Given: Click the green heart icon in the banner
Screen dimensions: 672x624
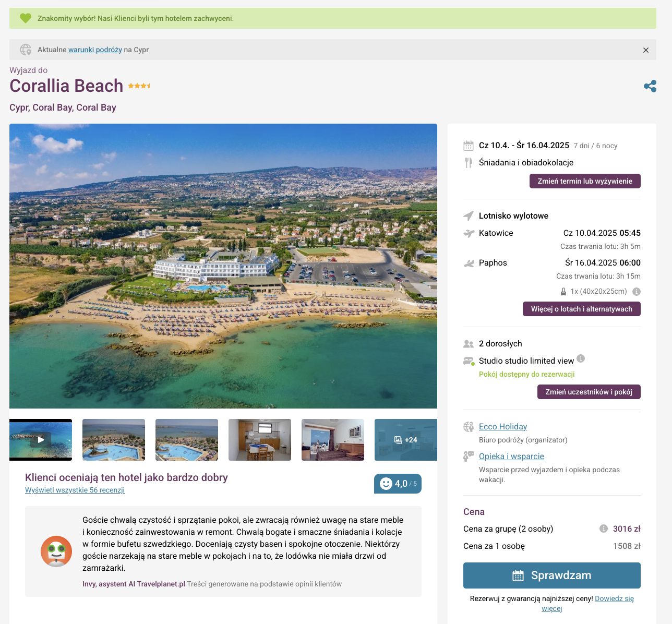Looking at the screenshot, I should [26, 18].
